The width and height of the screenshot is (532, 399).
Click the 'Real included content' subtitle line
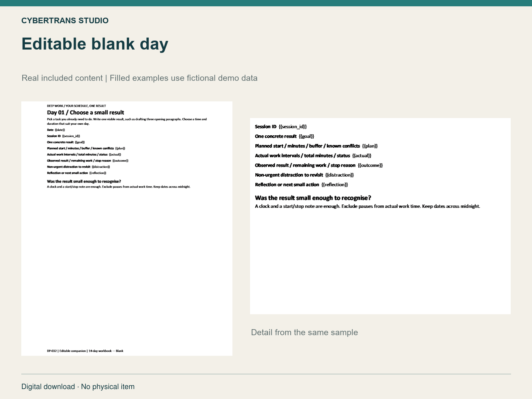139,78
